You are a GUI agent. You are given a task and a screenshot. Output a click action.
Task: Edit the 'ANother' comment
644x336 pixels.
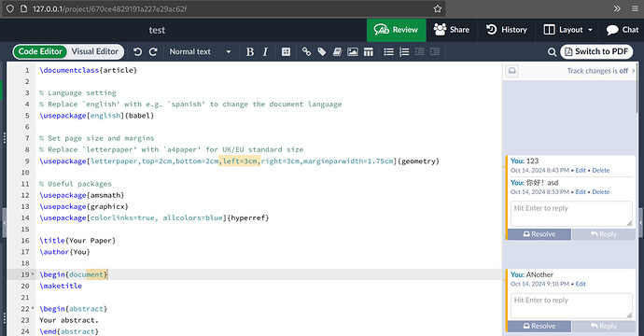pos(581,284)
